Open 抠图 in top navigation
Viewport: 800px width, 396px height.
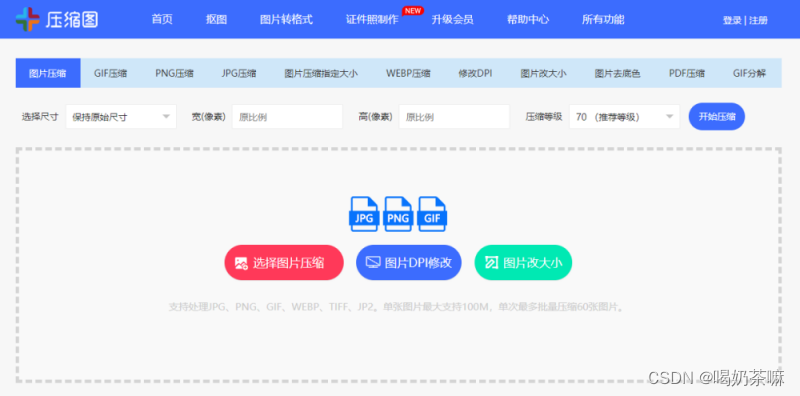[x=216, y=20]
